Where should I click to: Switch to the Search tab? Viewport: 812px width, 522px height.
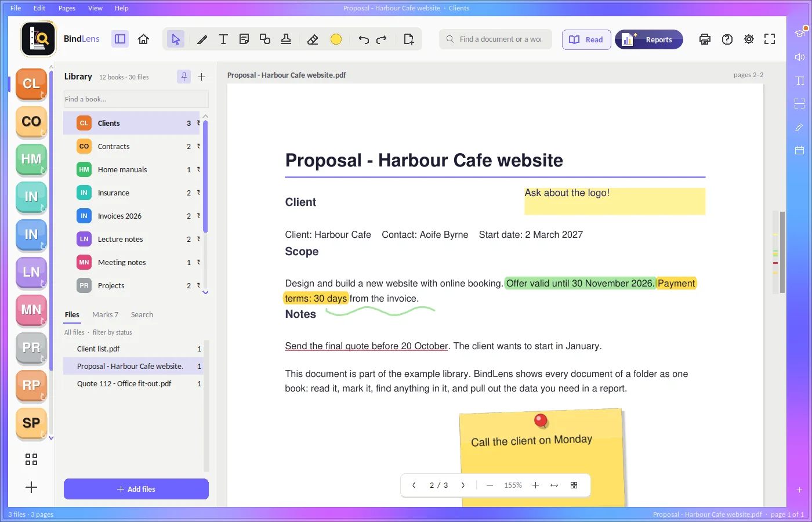point(142,314)
